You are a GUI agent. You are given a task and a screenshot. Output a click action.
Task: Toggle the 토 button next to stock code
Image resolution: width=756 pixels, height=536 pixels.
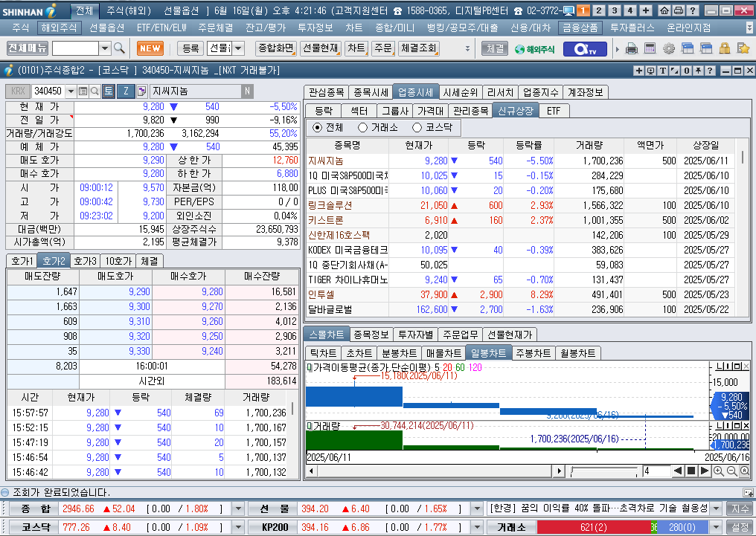pyautogui.click(x=109, y=91)
